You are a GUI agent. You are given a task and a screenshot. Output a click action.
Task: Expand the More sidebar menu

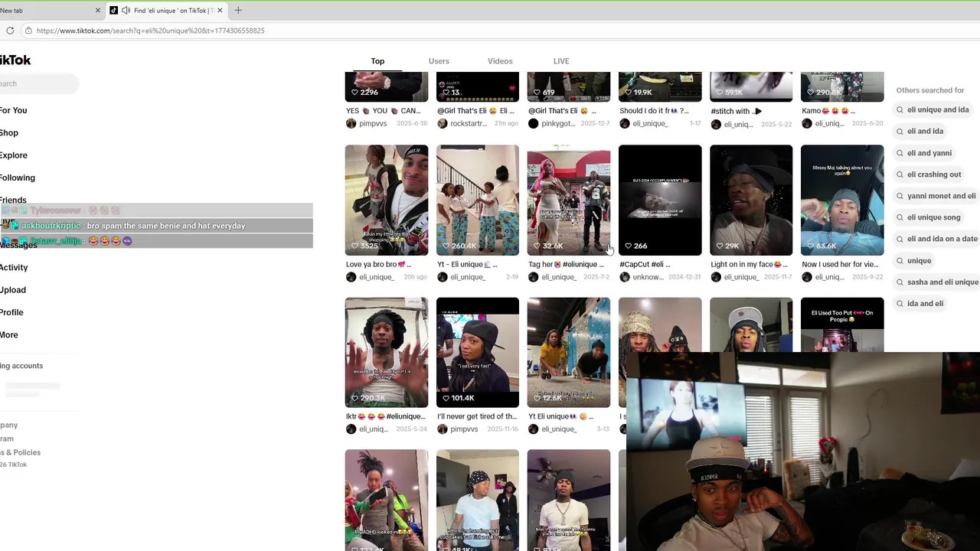point(9,335)
